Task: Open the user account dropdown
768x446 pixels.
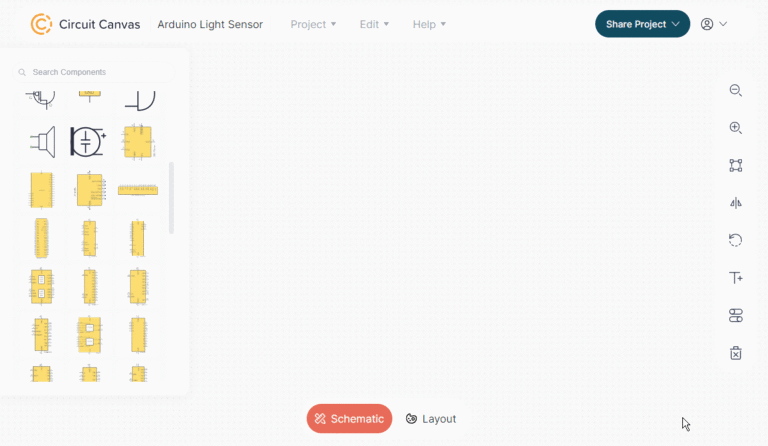Action: pos(714,24)
